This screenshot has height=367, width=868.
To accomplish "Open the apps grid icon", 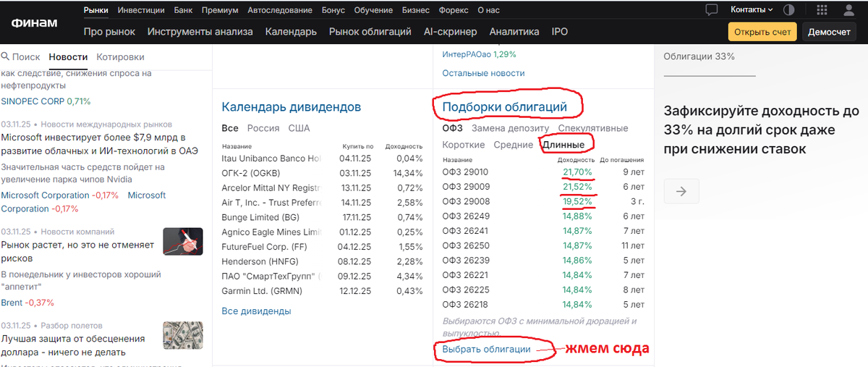I will [x=822, y=10].
